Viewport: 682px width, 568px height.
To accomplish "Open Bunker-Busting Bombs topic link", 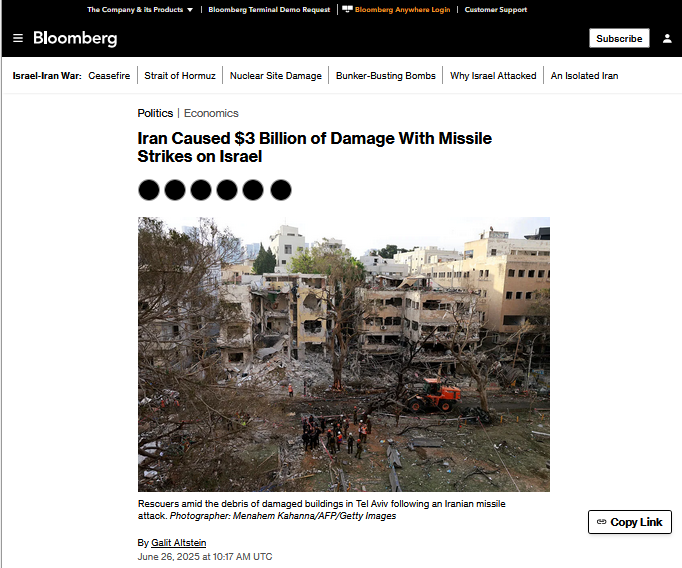I will (385, 76).
